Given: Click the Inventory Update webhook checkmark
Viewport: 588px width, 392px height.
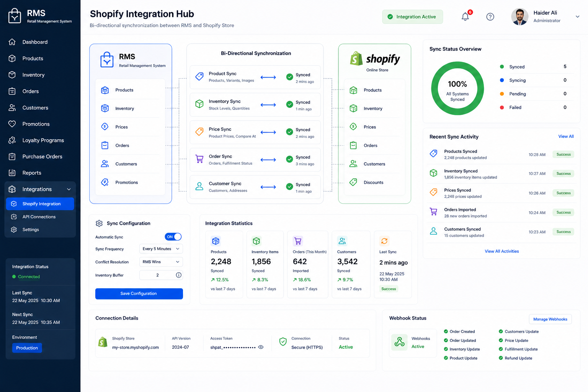Looking at the screenshot, I should 446,349.
